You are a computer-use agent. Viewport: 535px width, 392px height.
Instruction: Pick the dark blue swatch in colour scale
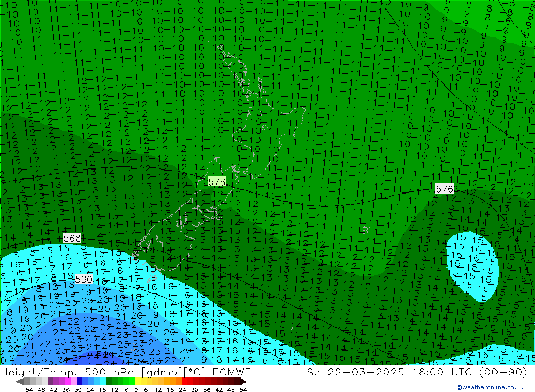tap(79, 382)
